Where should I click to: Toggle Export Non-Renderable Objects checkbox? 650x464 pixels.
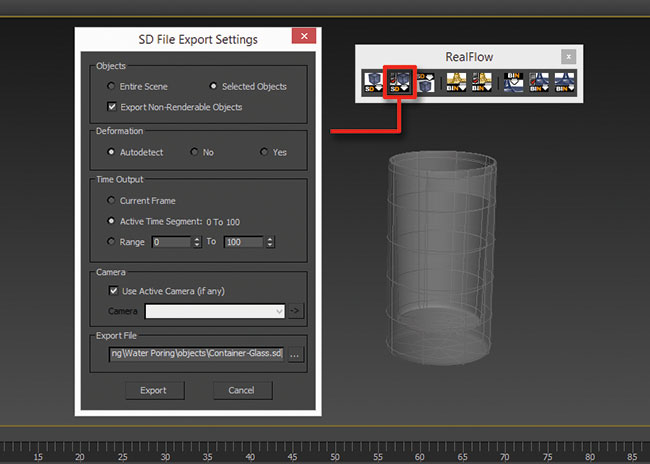[112, 107]
